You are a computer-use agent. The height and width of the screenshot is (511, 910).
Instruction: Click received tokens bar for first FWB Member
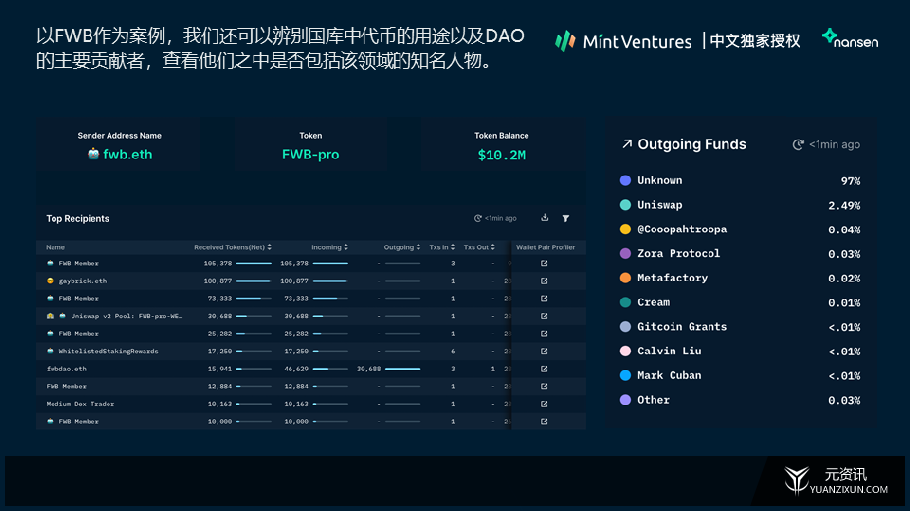(x=254, y=264)
